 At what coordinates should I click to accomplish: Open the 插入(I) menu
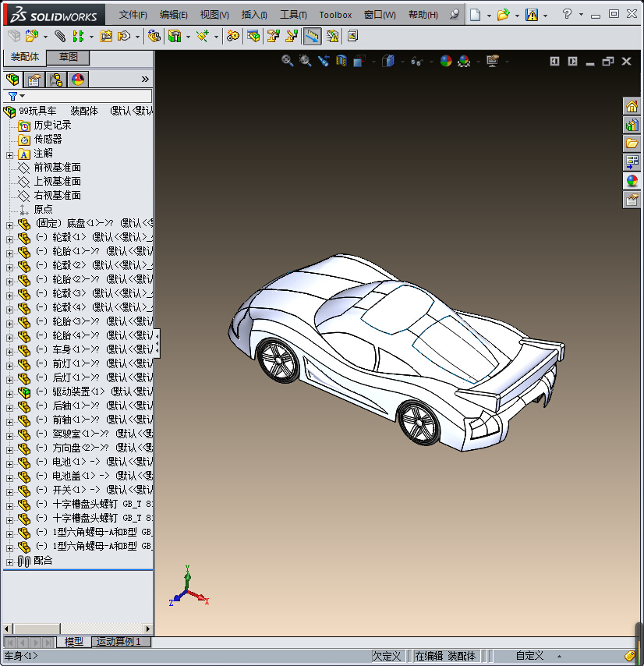coord(254,15)
